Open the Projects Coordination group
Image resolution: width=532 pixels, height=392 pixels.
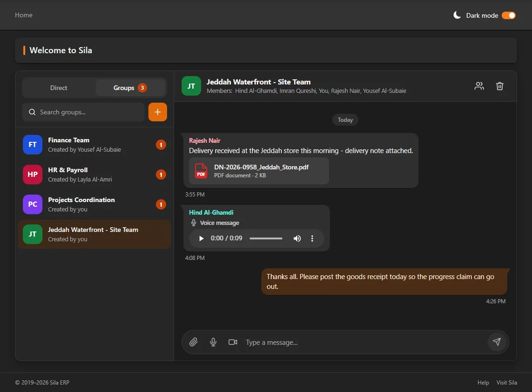coord(94,205)
